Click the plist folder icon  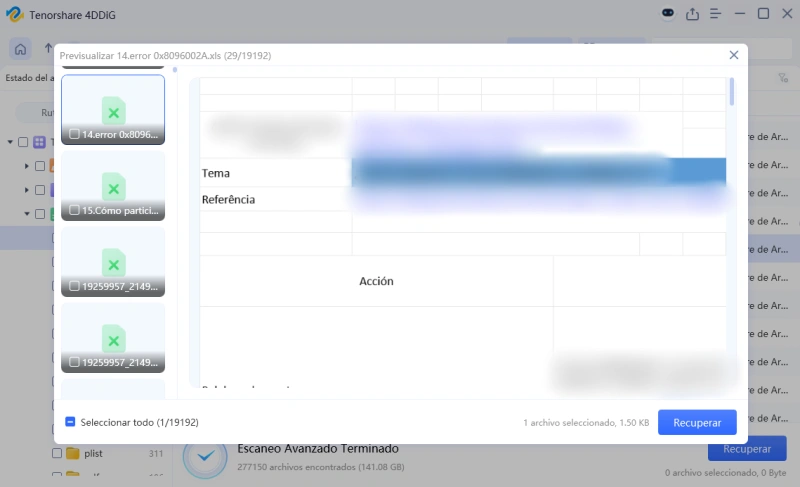click(72, 453)
